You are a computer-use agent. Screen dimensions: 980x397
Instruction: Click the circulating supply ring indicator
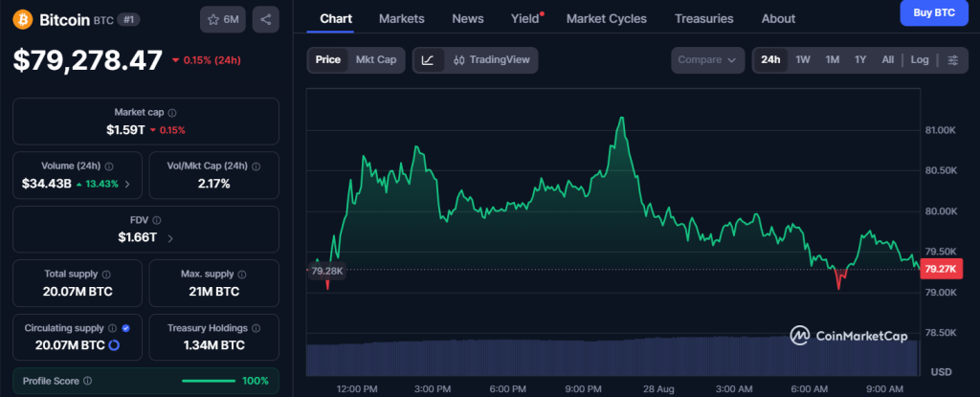click(115, 345)
